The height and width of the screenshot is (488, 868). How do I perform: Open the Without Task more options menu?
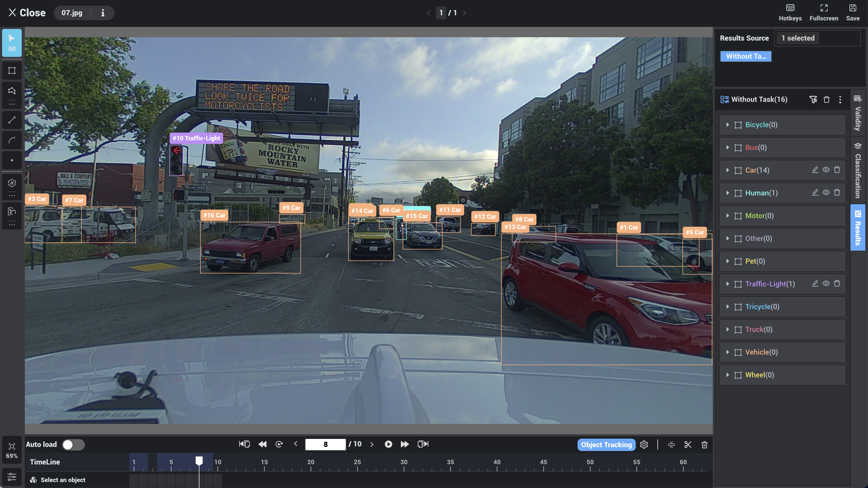click(x=840, y=99)
